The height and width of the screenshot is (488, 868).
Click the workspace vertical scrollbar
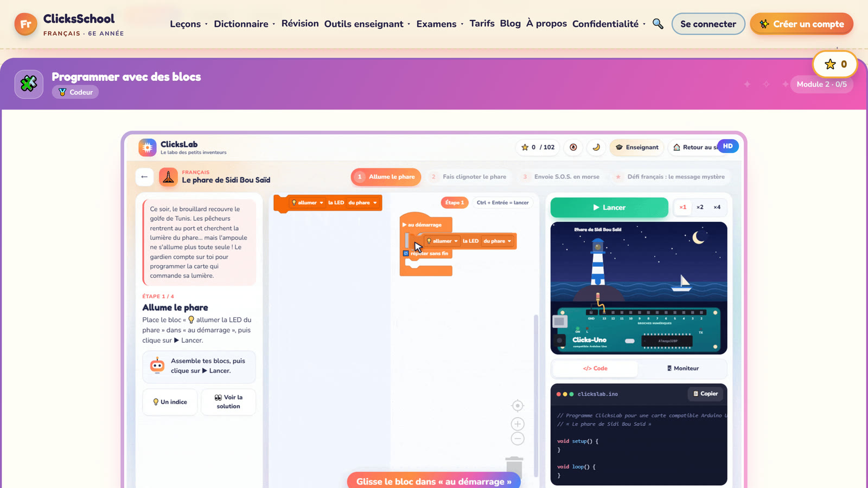click(x=536, y=396)
